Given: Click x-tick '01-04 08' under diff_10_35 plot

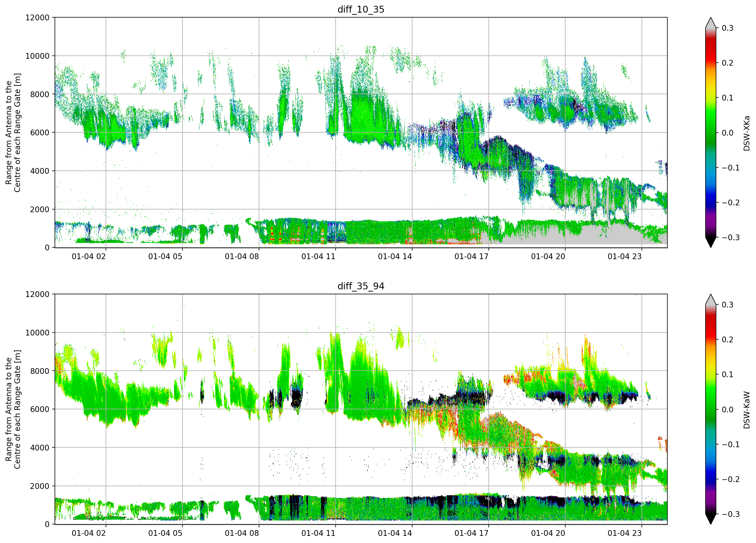Looking at the screenshot, I should [242, 256].
